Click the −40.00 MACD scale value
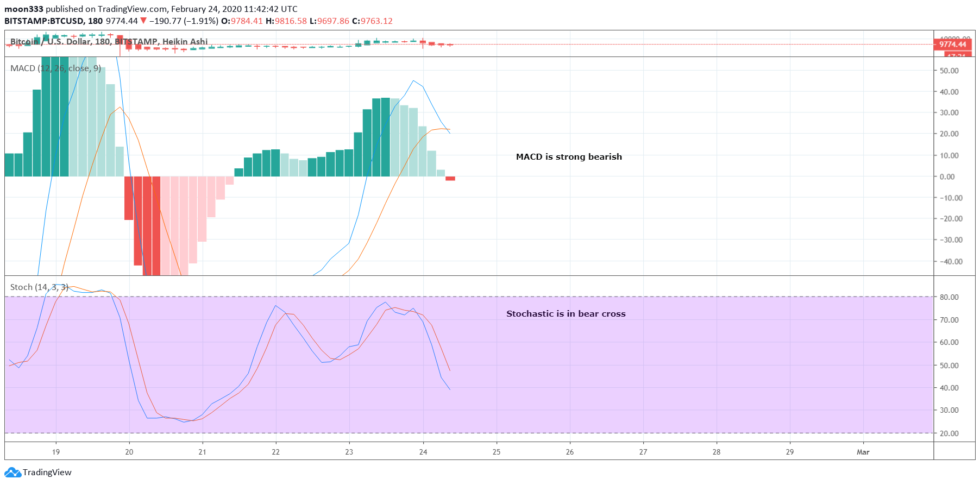This screenshot has width=980, height=485. pyautogui.click(x=952, y=261)
